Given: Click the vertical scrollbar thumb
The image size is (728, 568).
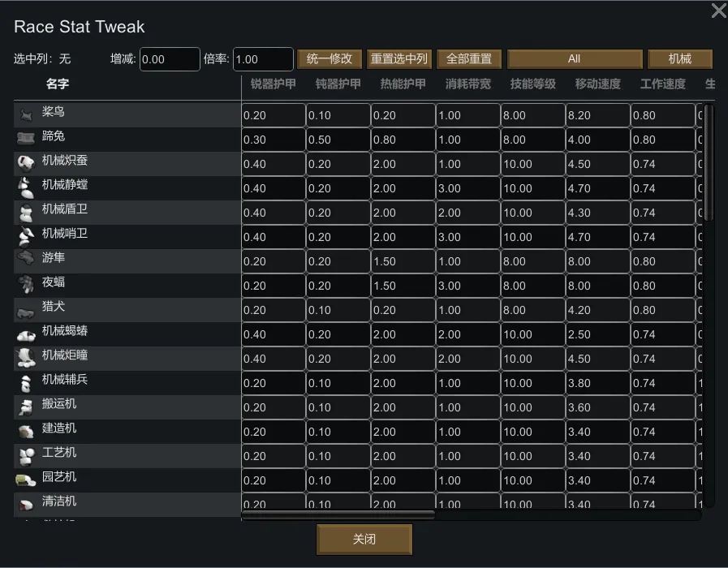Looking at the screenshot, I should pyautogui.click(x=709, y=162).
